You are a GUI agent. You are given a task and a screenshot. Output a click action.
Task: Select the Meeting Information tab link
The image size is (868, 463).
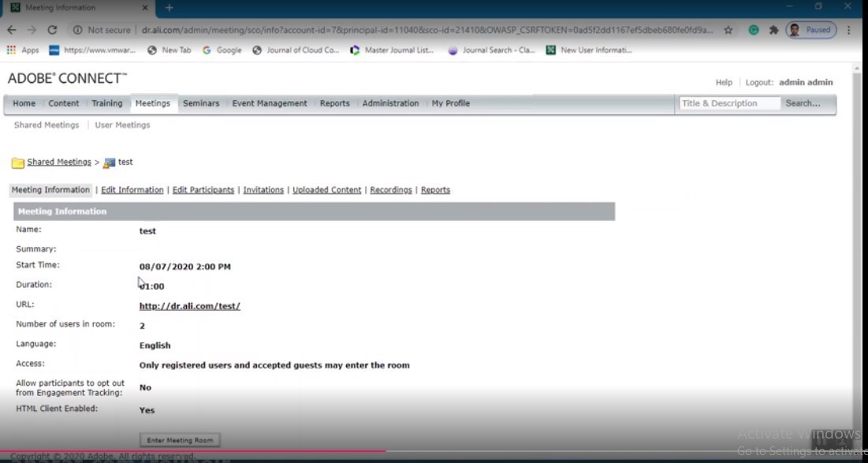pyautogui.click(x=50, y=190)
